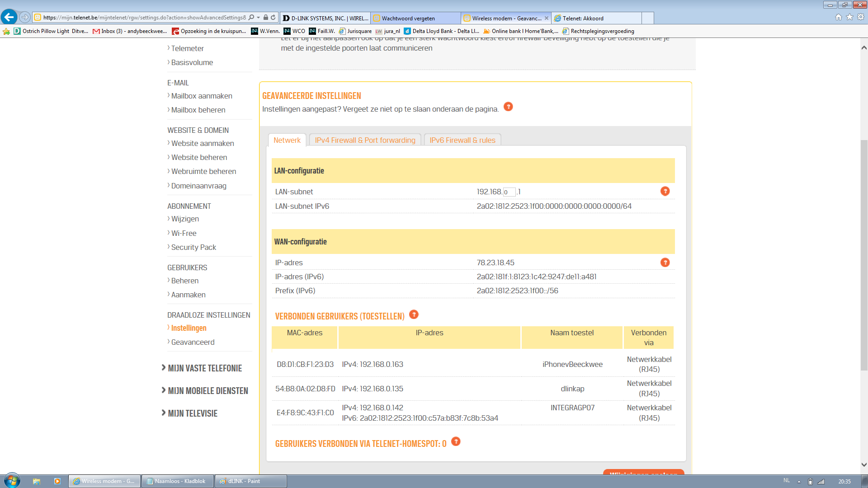
Task: Open Wi-Free sidebar link
Action: pos(184,233)
